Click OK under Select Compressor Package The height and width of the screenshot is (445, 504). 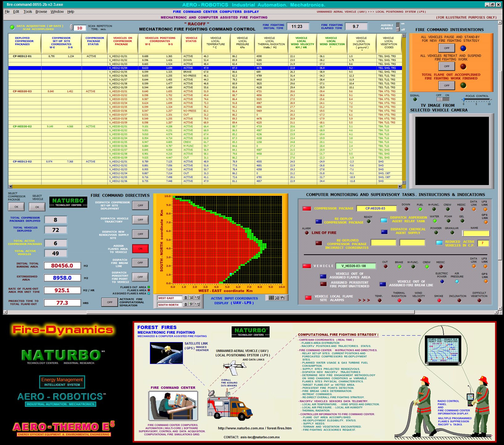point(16,207)
